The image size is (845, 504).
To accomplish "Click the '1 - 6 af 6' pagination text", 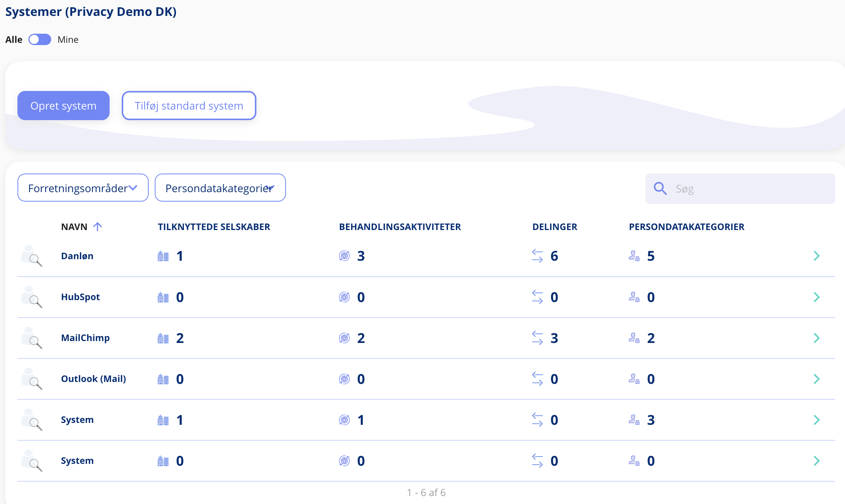I will pyautogui.click(x=426, y=492).
